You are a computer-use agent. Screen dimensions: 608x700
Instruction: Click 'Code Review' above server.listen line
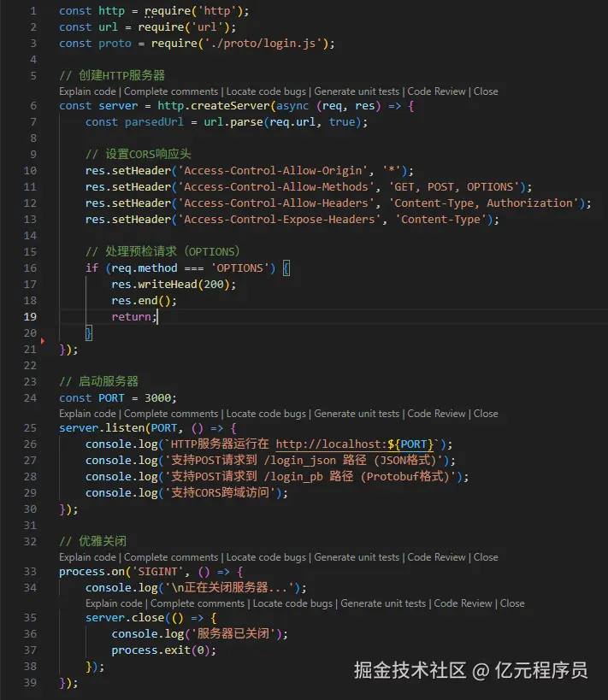pos(436,414)
